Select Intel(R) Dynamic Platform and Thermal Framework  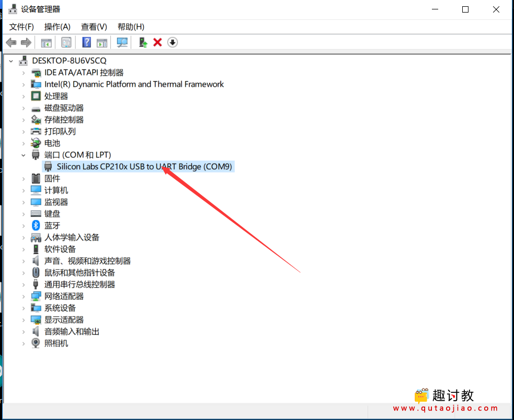[134, 84]
